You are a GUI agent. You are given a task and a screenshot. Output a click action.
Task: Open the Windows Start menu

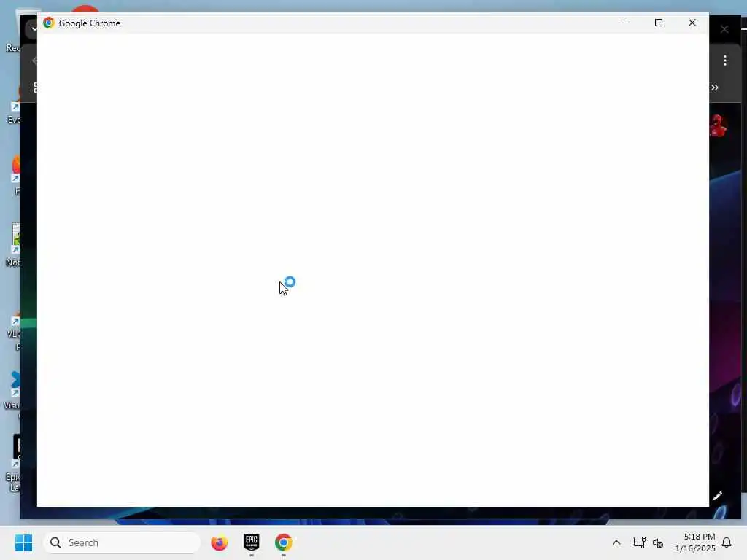pos(23,542)
